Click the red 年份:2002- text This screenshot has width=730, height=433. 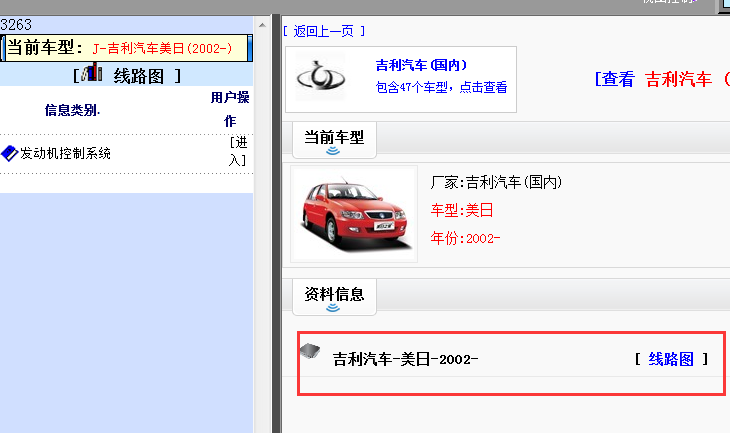pyautogui.click(x=465, y=238)
